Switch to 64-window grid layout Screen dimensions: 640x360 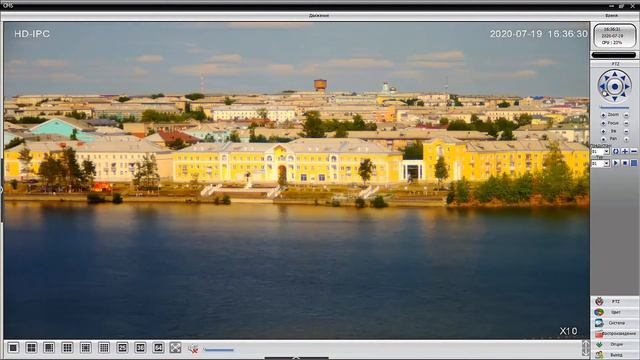click(158, 348)
